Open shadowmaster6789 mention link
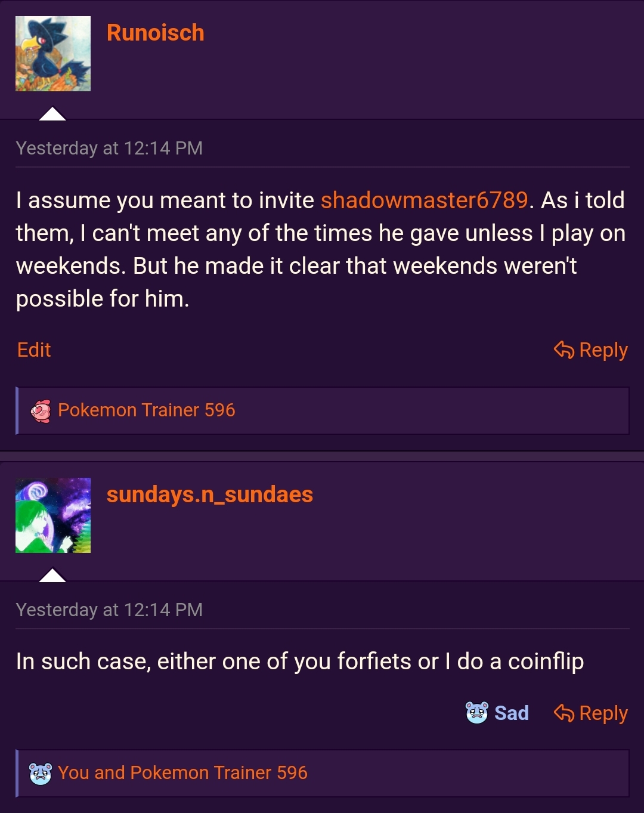644x813 pixels. pos(424,200)
